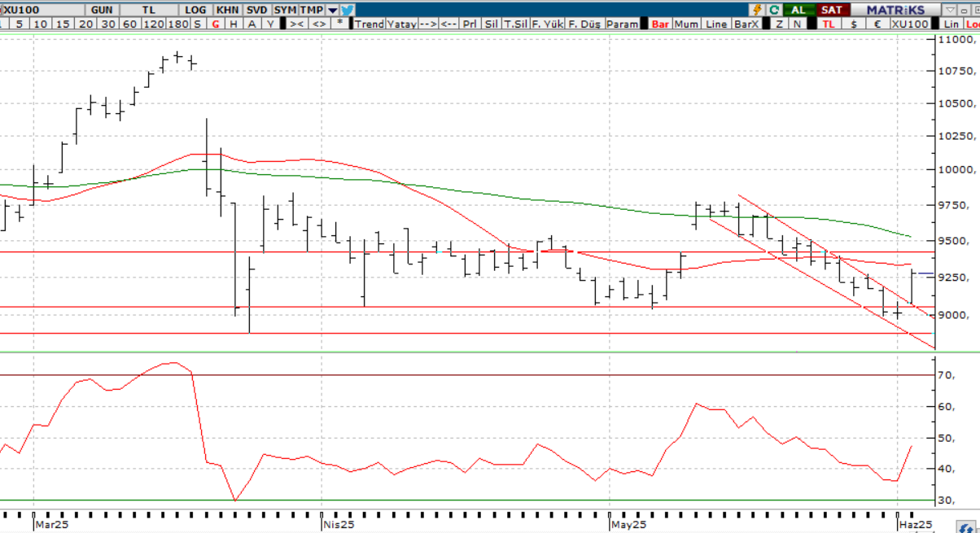The image size is (980, 533).
Task: Select the Lin linear scale button
Action: (952, 24)
